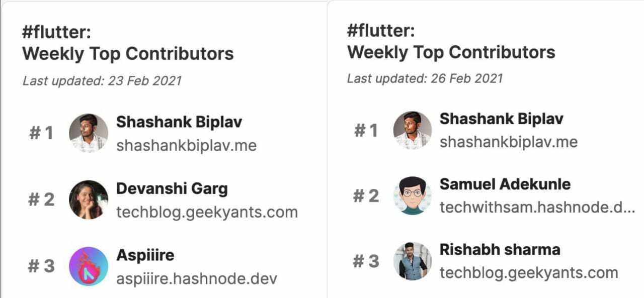This screenshot has width=644, height=298.
Task: Click Samuel Adekunle's cartoon avatar
Action: click(413, 195)
